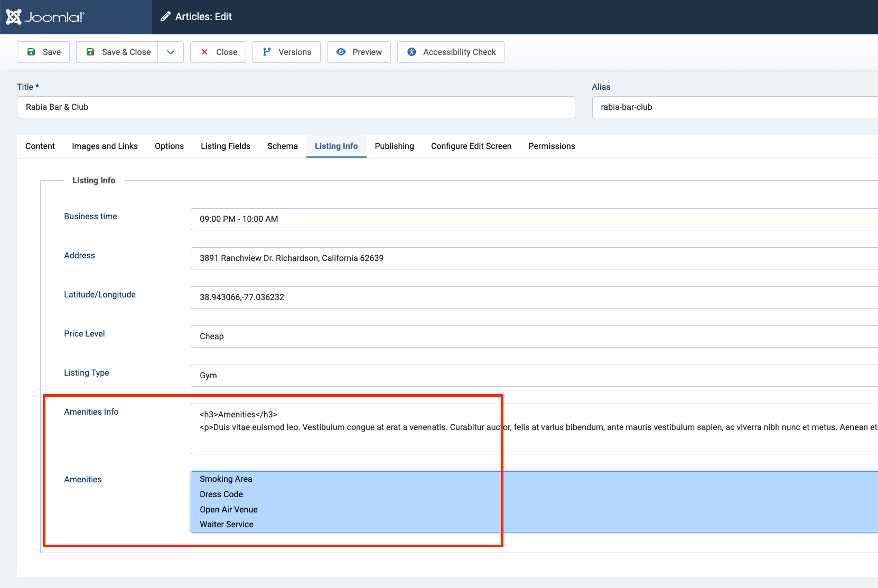This screenshot has height=588, width=878.
Task: Switch to the Content tab
Action: [40, 146]
